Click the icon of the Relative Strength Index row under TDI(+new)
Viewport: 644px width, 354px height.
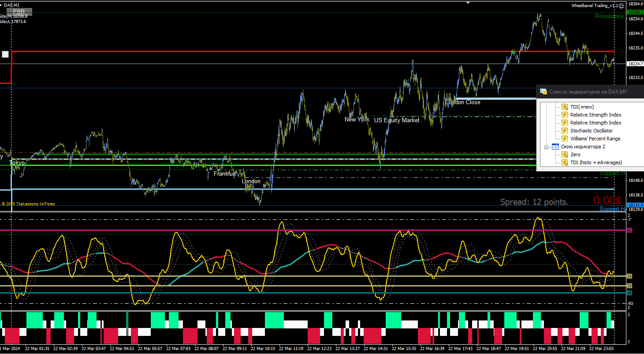[565, 115]
